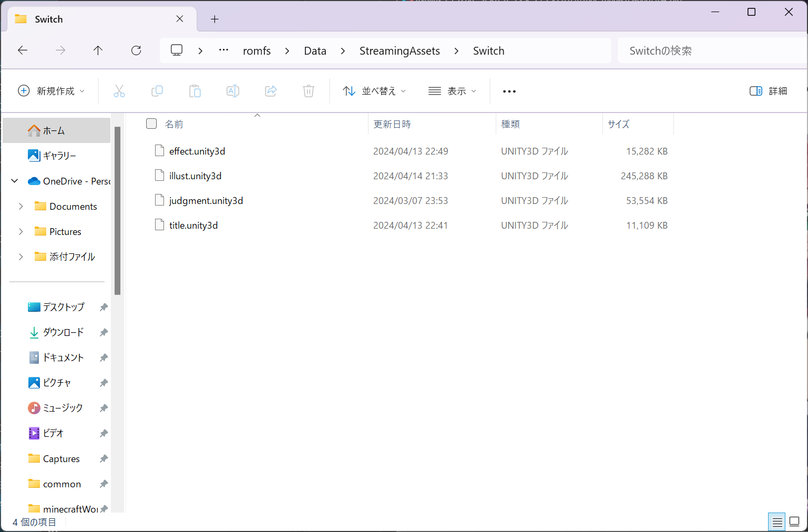Screen dimensions: 808x532
Task: Navigate to StreamingAssets in breadcrumb
Action: click(400, 50)
